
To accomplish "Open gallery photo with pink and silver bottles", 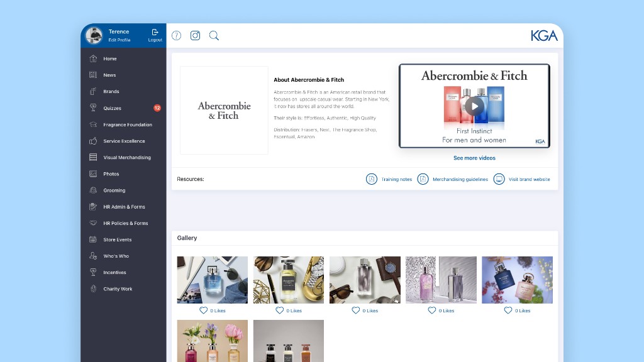I will coord(441,280).
